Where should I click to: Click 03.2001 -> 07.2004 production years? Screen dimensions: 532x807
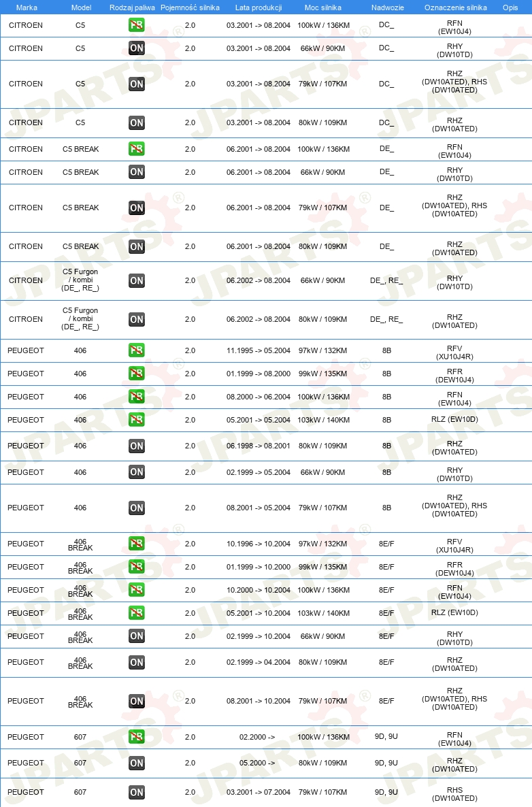(x=259, y=793)
